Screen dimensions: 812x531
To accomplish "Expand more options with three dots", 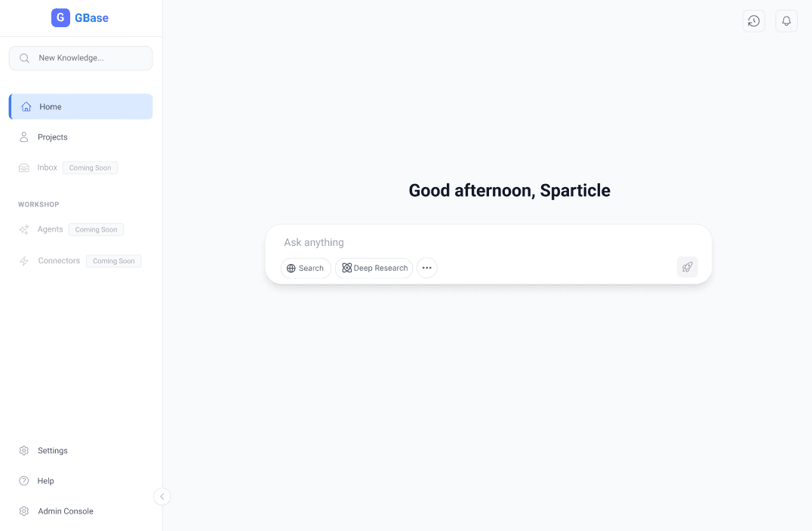I will pyautogui.click(x=427, y=268).
